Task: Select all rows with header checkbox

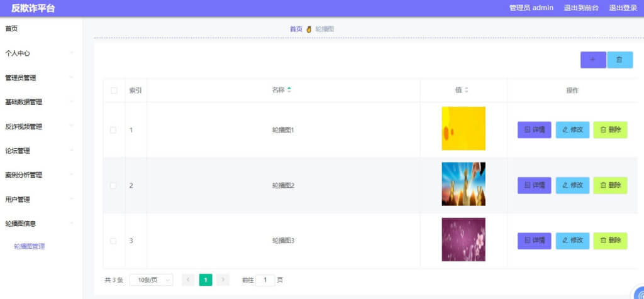Action: pyautogui.click(x=114, y=90)
